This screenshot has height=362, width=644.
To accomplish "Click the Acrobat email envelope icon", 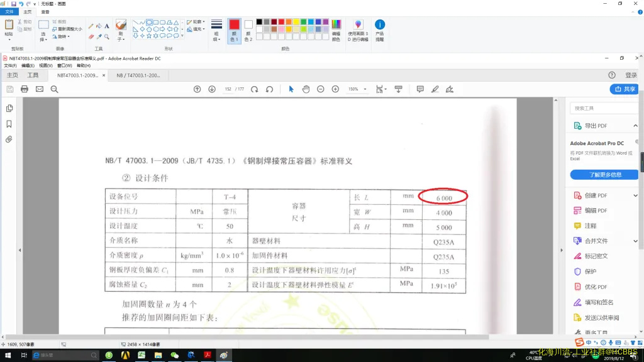I will pos(40,89).
